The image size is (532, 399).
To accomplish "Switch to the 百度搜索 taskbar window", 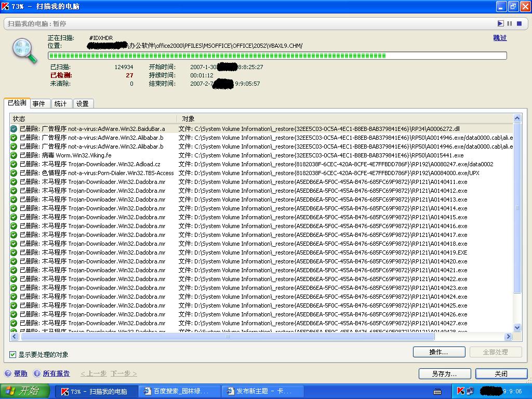I will 179,392.
